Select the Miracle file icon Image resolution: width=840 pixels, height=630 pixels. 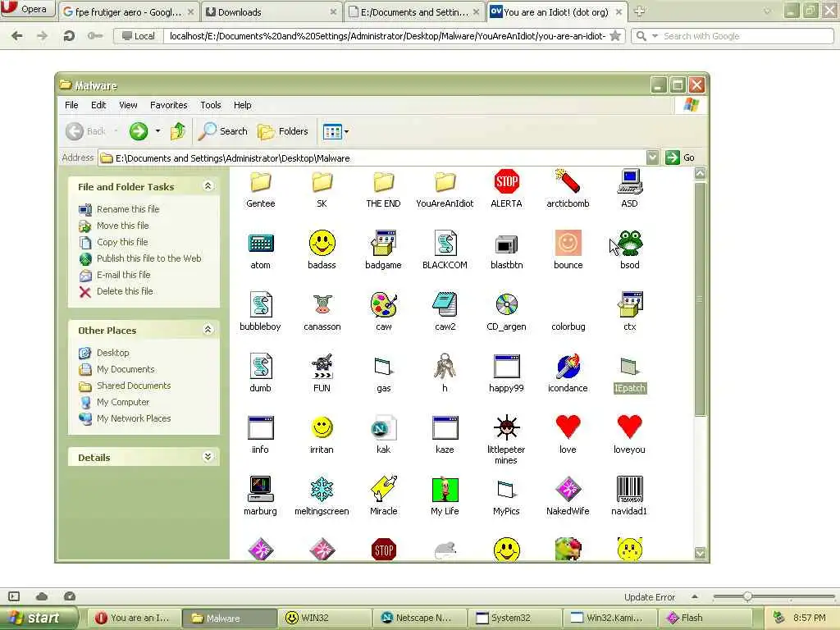click(x=384, y=491)
